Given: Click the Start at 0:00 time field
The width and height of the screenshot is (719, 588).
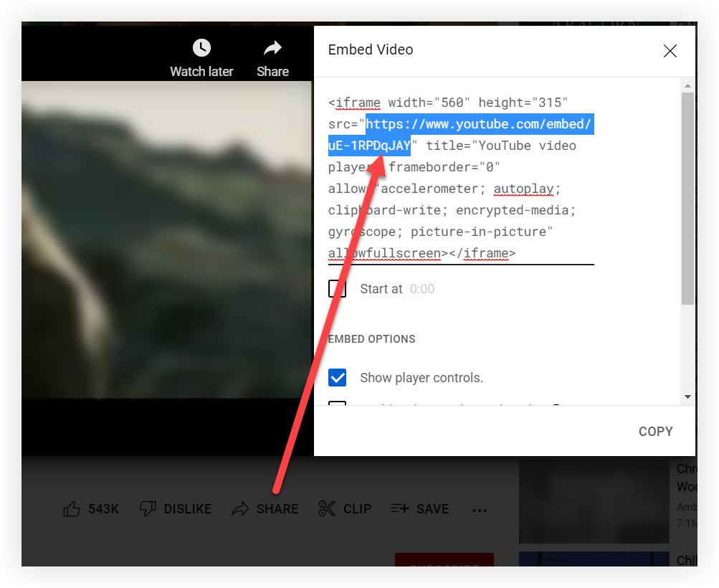Looking at the screenshot, I should pyautogui.click(x=422, y=289).
